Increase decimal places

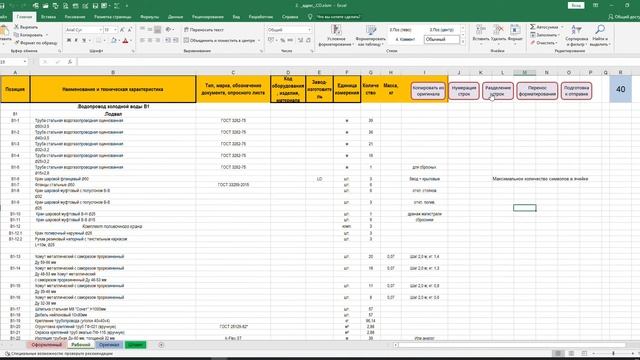[x=301, y=40]
